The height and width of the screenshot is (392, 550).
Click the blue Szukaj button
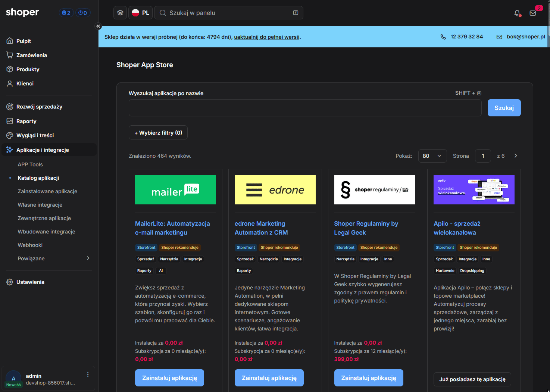click(x=504, y=108)
